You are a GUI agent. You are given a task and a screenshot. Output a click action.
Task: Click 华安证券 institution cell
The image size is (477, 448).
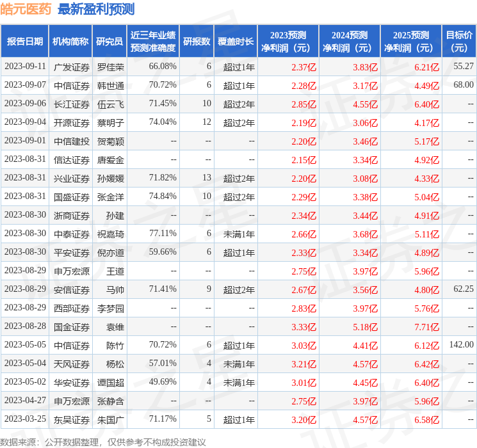72,383
